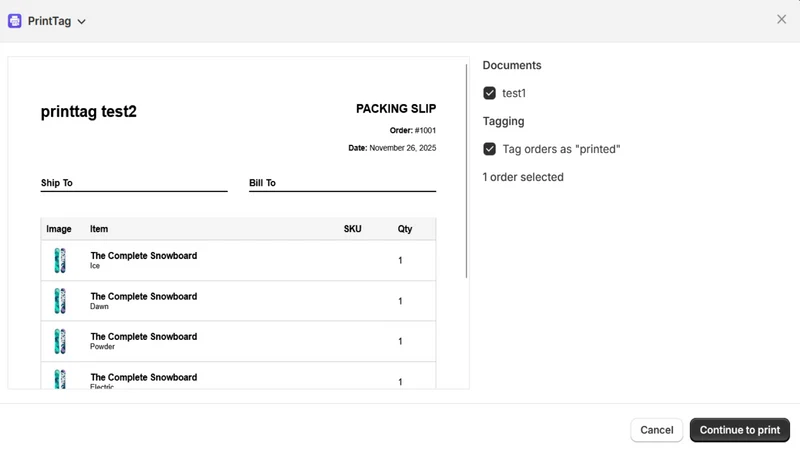Click the Ice snowboard product thumbnail
This screenshot has width=800, height=450.
(60, 260)
